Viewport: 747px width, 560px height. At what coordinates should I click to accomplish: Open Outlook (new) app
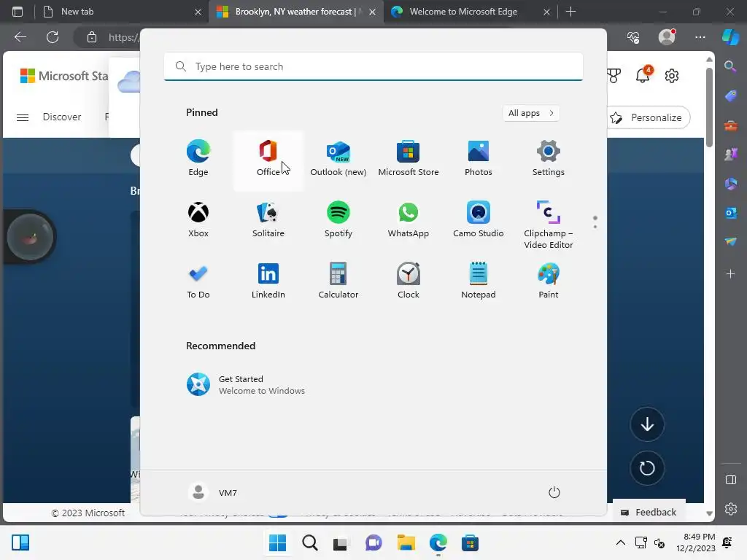338,158
